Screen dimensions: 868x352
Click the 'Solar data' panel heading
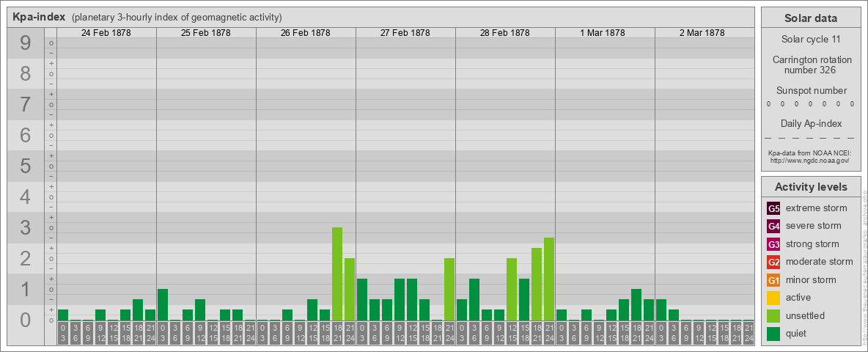[x=811, y=18]
